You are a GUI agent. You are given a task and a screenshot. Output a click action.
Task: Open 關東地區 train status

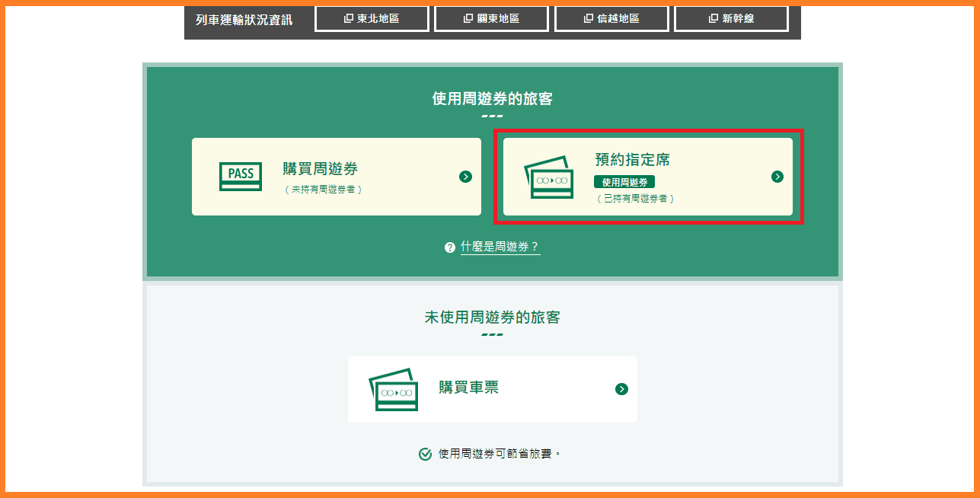[x=491, y=19]
